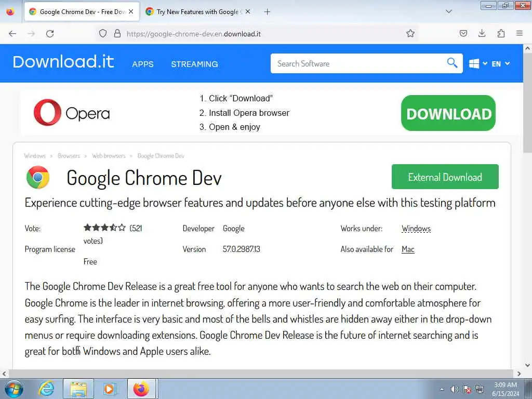Click the Google Chrome Dev breadcrumb
532x399 pixels.
(x=161, y=156)
